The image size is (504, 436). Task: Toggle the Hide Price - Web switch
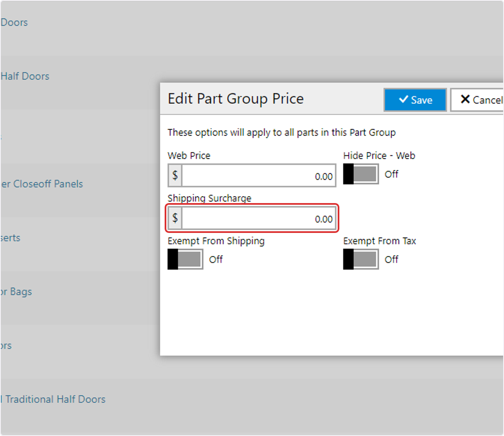pos(361,174)
